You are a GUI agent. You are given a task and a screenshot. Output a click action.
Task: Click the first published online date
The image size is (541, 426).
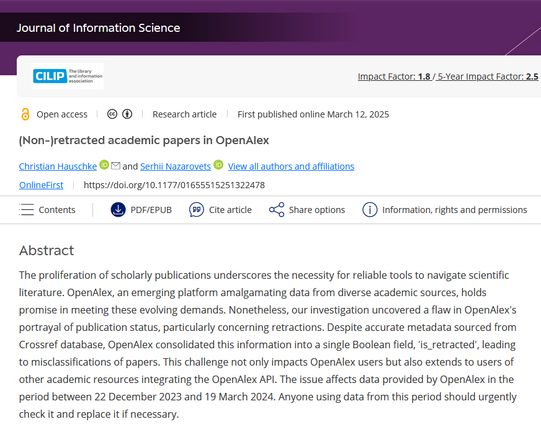click(313, 114)
